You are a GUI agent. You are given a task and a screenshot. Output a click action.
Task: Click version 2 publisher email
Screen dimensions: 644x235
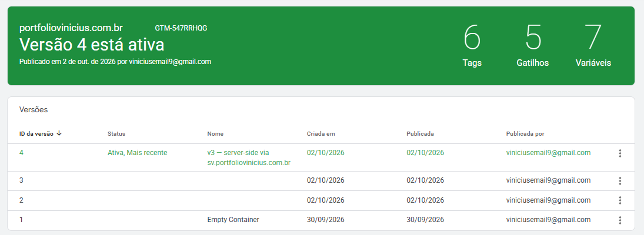pyautogui.click(x=548, y=200)
